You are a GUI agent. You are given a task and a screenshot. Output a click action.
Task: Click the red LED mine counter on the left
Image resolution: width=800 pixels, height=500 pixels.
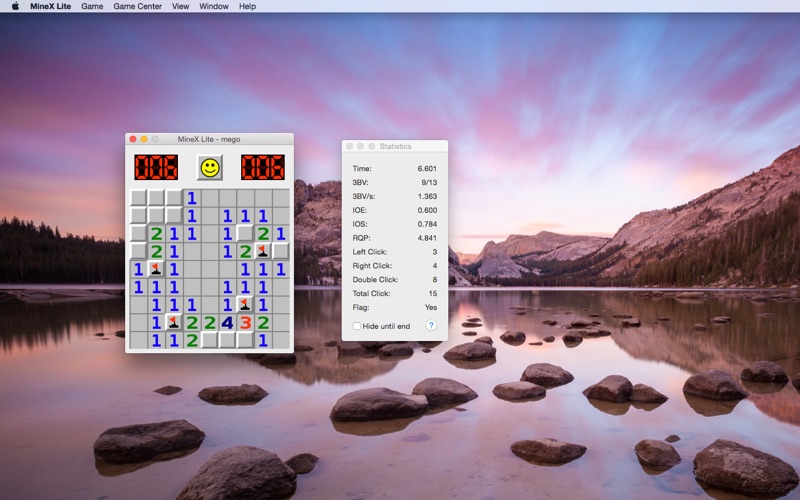point(156,168)
